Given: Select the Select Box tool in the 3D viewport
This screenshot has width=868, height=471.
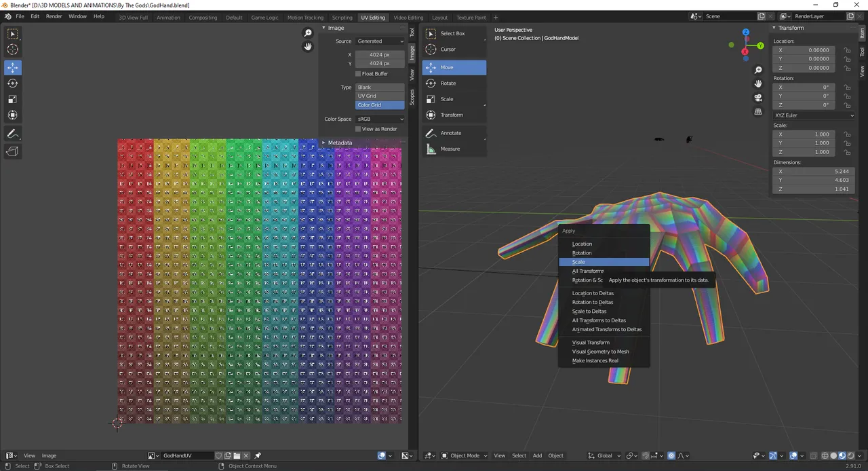Looking at the screenshot, I should click(454, 33).
